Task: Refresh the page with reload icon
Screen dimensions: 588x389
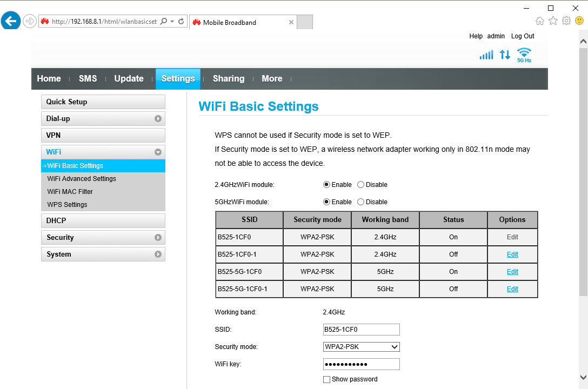Action: point(181,22)
